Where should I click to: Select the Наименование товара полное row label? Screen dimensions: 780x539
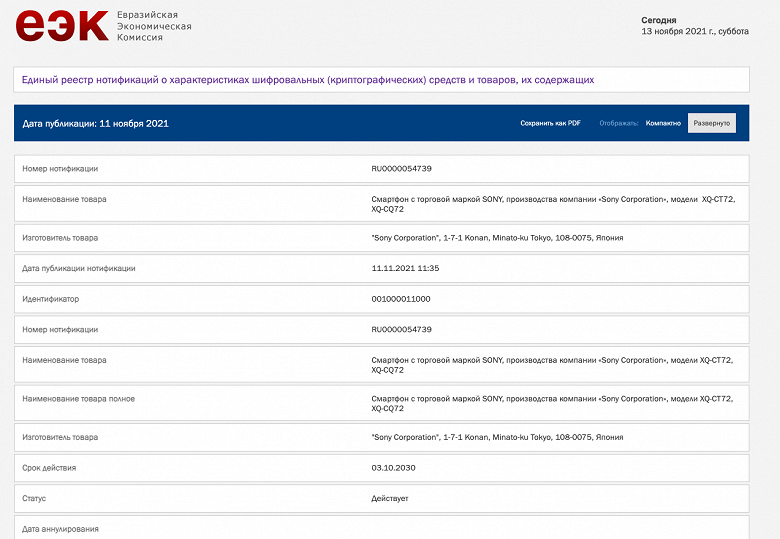click(x=78, y=399)
